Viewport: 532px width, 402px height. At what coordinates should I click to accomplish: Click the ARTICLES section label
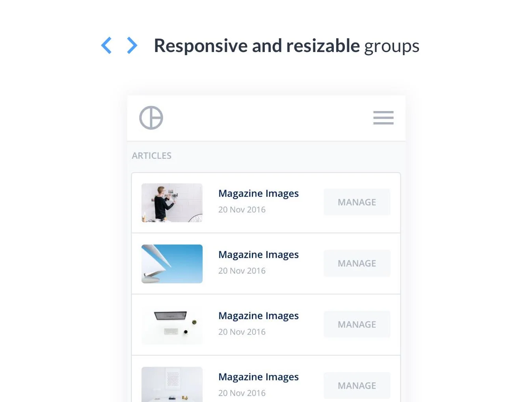tap(152, 156)
